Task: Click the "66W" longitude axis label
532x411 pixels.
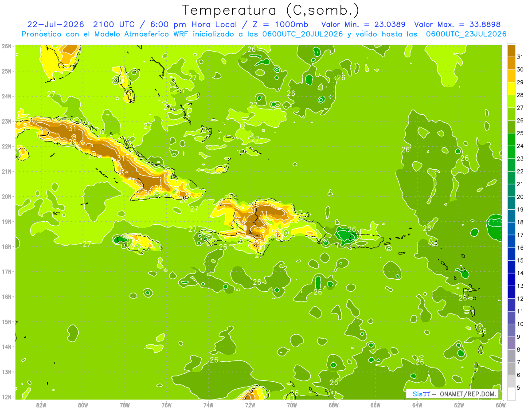Action: point(375,405)
